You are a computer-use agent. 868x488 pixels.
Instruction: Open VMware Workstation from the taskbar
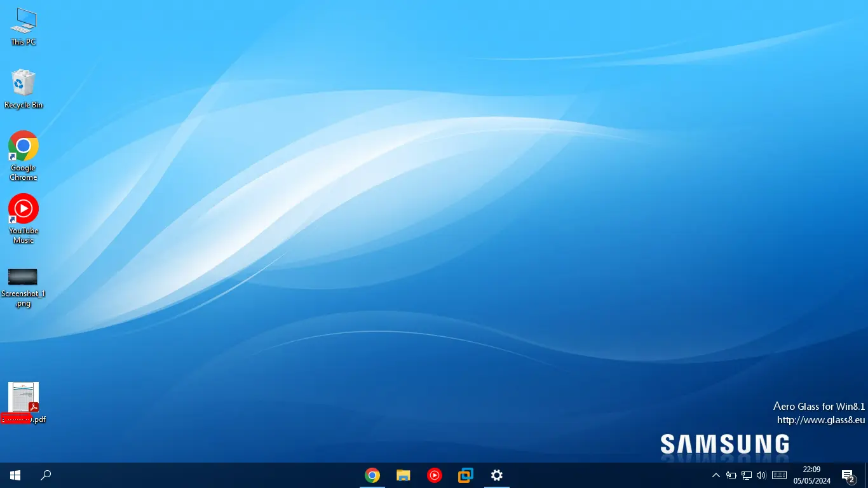pos(466,475)
